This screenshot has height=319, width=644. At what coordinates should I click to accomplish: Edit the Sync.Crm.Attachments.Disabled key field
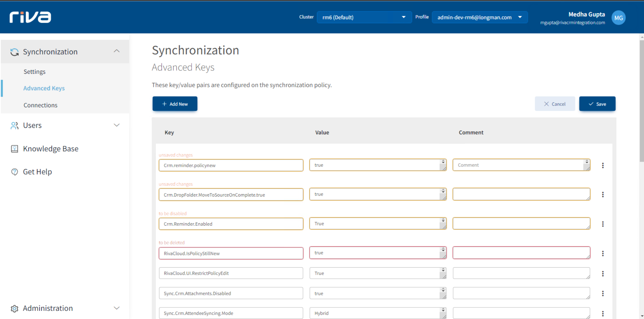231,293
